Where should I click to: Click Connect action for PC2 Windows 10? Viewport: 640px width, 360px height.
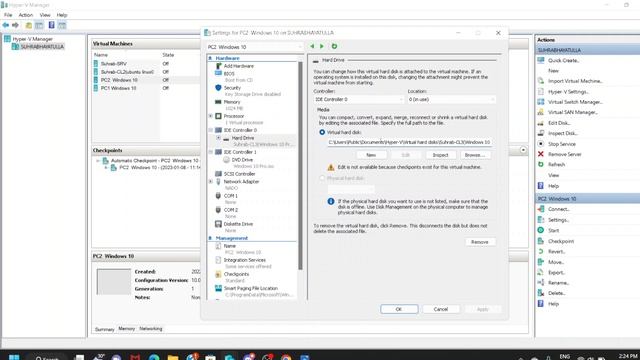(559, 209)
